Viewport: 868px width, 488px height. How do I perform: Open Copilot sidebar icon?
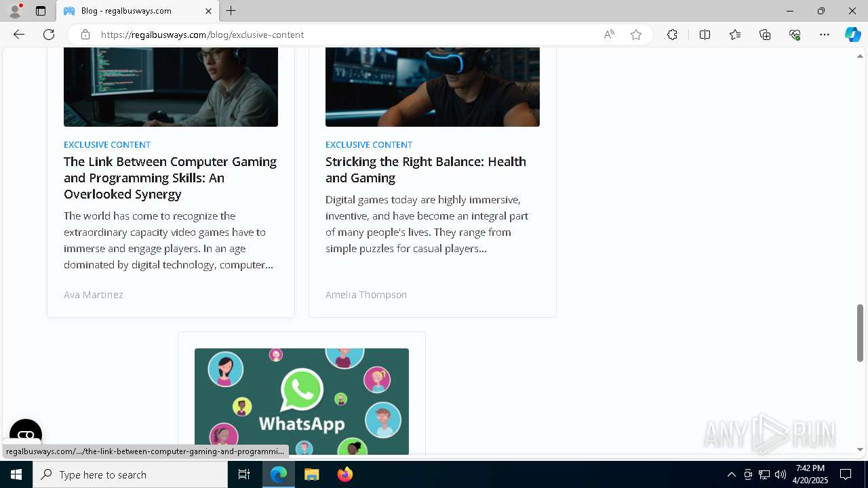tap(852, 35)
